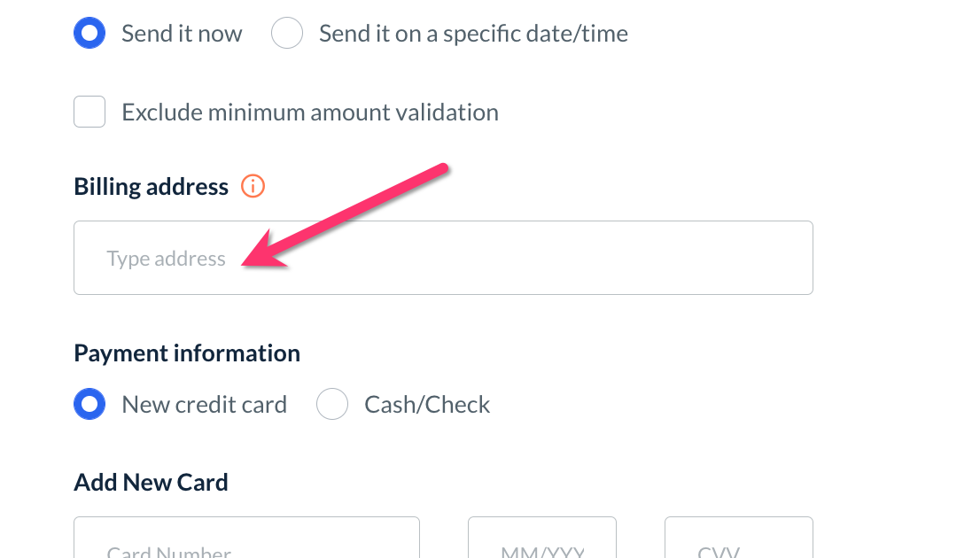Select the 'Send it now' radio button
This screenshot has height=558, width=980.
tap(89, 34)
